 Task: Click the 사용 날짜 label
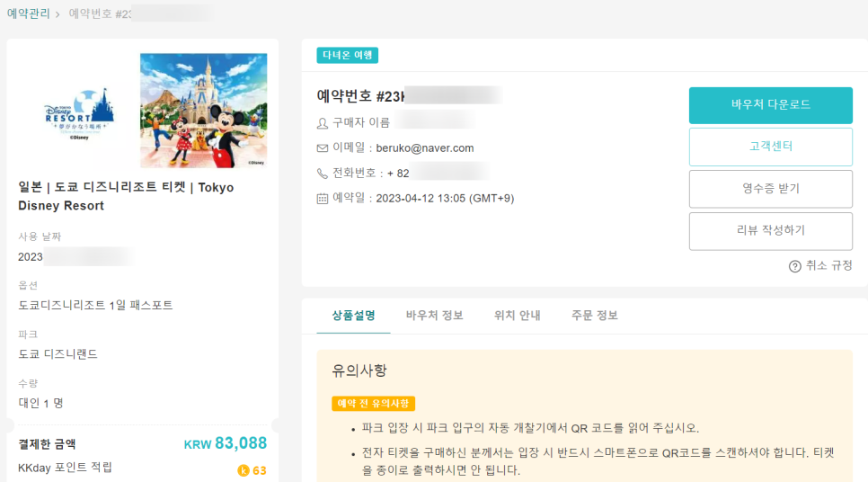pyautogui.click(x=40, y=237)
